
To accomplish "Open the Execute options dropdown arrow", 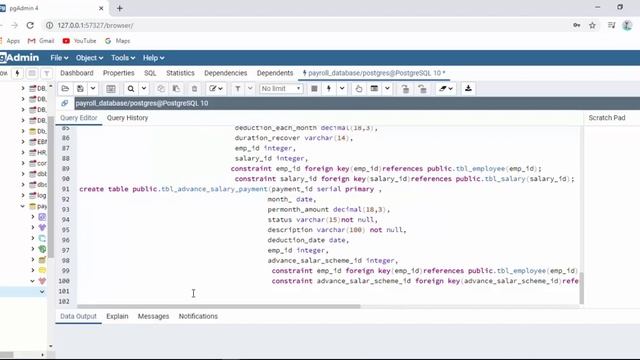I will pyautogui.click(x=342, y=89).
